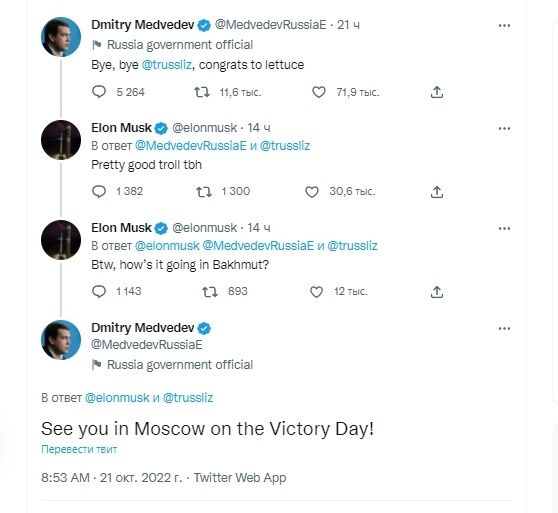Open more options on 'See you in Moscow' tweet
Image resolution: width=558 pixels, height=513 pixels.
click(504, 328)
